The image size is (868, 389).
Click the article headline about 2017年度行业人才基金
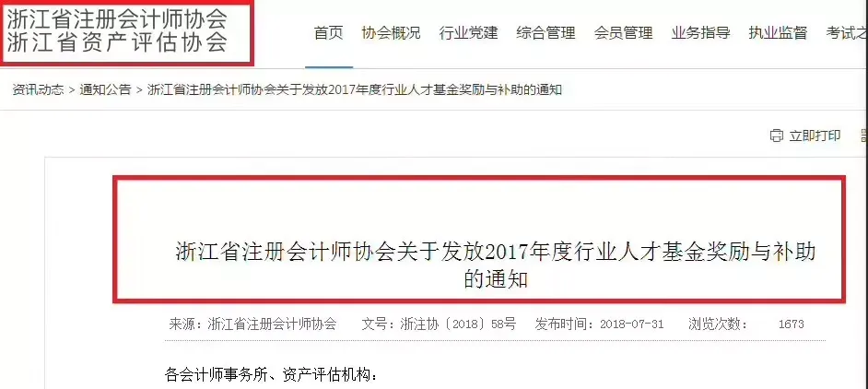[496, 265]
